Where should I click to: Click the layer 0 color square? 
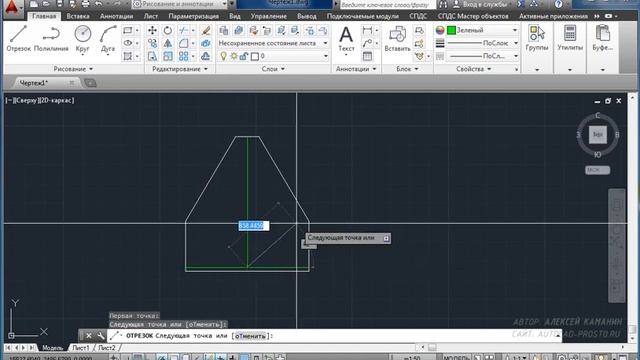pyautogui.click(x=255, y=56)
